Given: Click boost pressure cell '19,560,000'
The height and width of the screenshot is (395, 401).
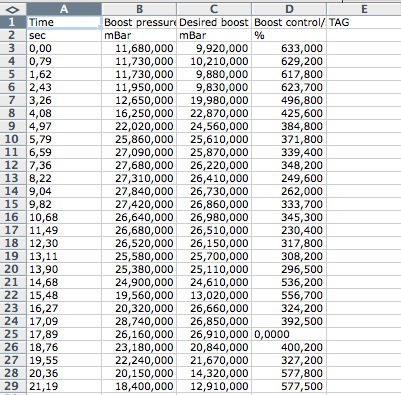Looking at the screenshot, I should [x=139, y=295].
